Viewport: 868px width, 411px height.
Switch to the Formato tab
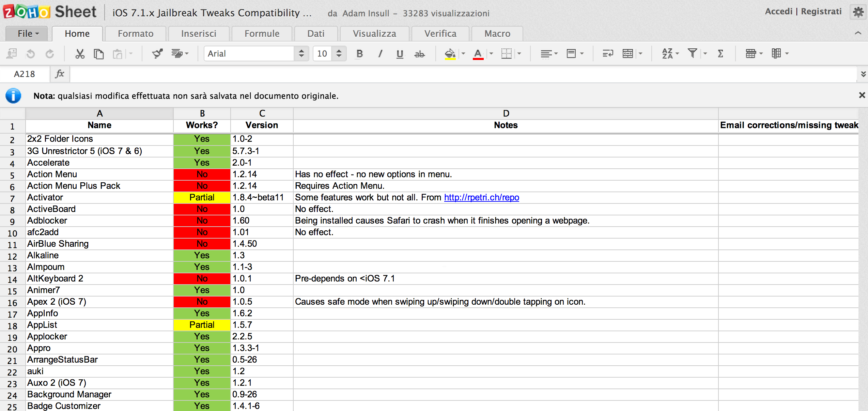pyautogui.click(x=136, y=33)
